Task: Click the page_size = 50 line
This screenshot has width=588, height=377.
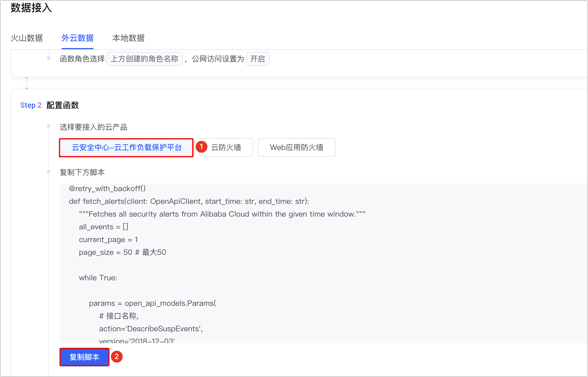Action: coord(123,252)
